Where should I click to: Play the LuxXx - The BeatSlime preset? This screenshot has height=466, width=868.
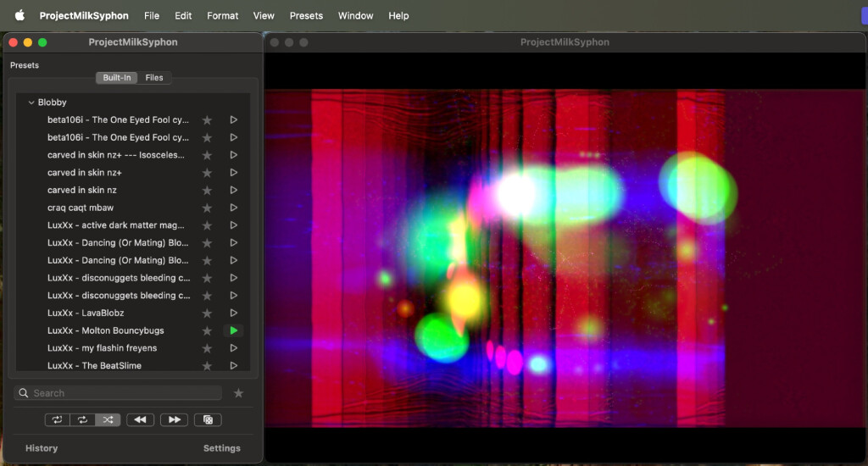tap(233, 366)
